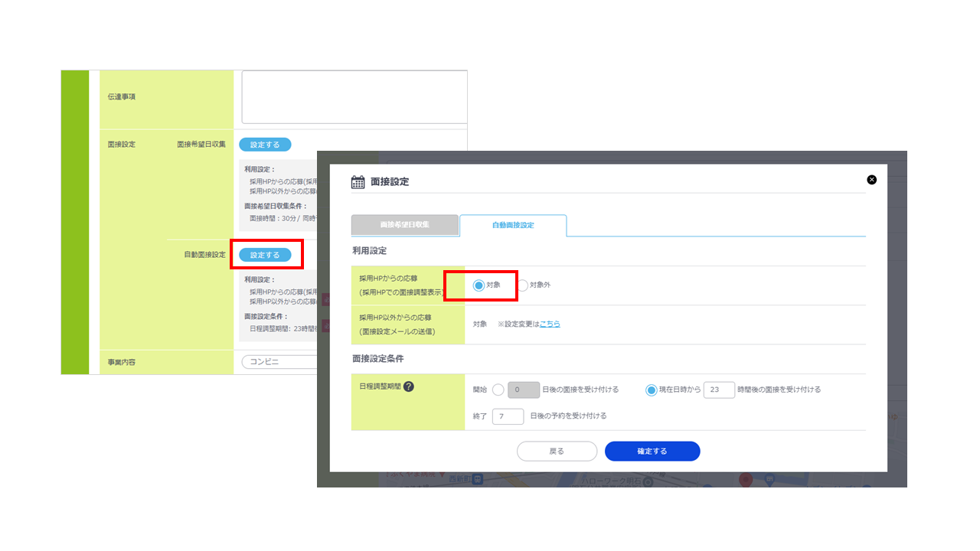Click inside the 伝達事項 text area
Image resolution: width=980 pixels, height=551 pixels.
[x=354, y=97]
